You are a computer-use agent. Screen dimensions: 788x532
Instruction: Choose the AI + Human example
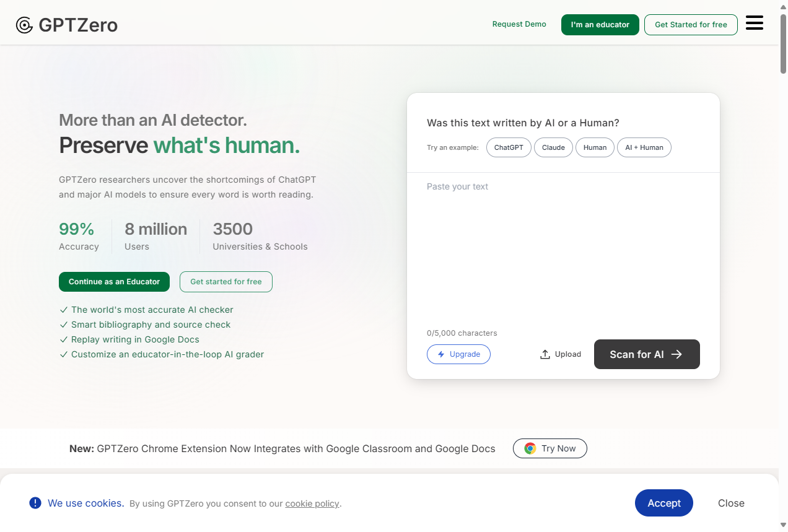point(644,147)
